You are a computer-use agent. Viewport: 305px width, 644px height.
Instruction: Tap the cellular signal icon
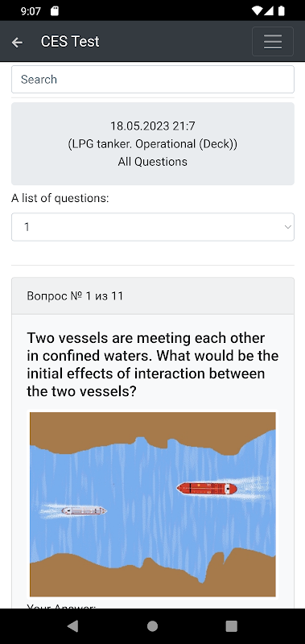pos(269,10)
